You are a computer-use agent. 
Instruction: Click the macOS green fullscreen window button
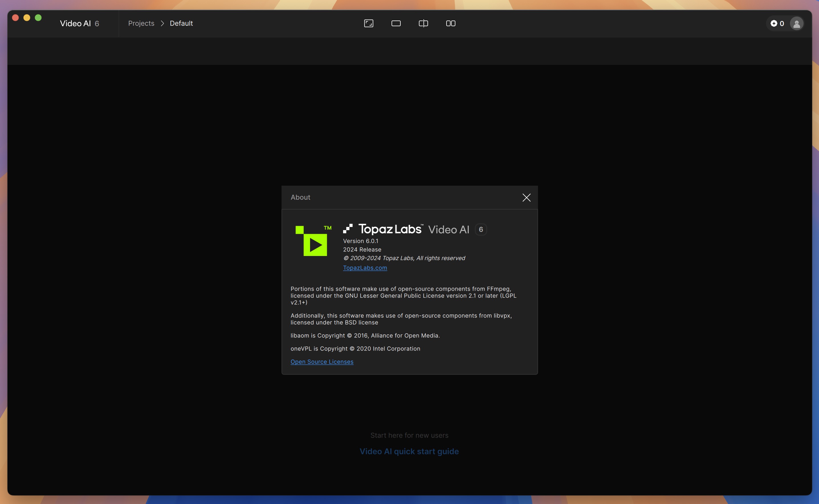[38, 18]
